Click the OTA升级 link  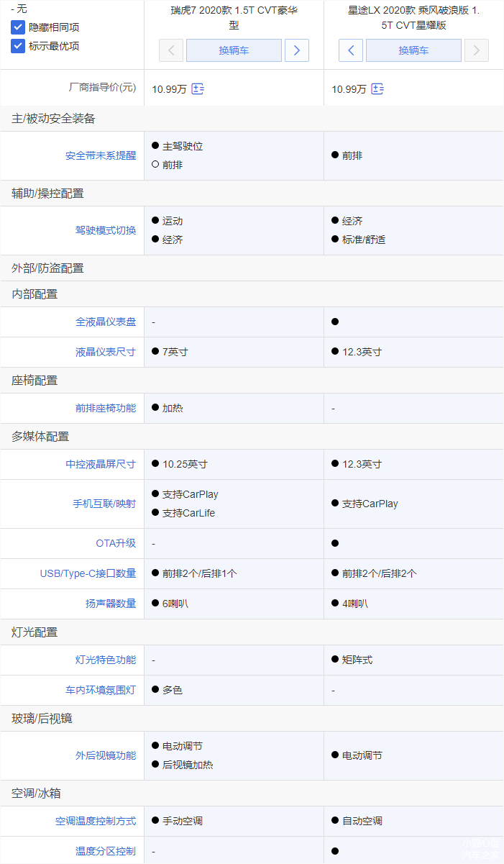[116, 543]
